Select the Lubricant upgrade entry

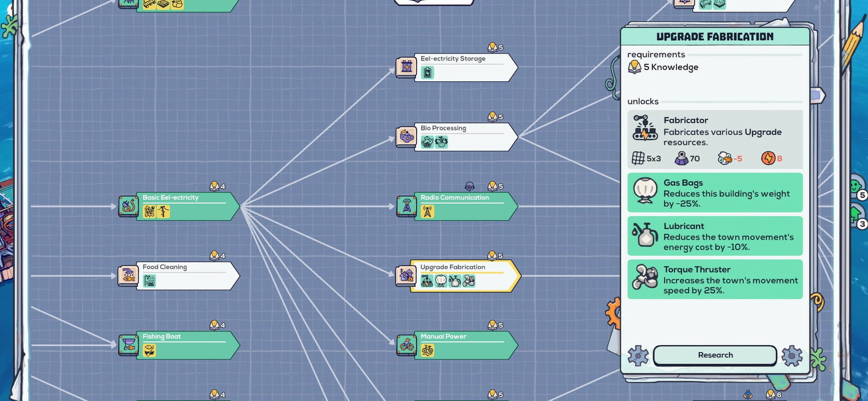pyautogui.click(x=715, y=236)
